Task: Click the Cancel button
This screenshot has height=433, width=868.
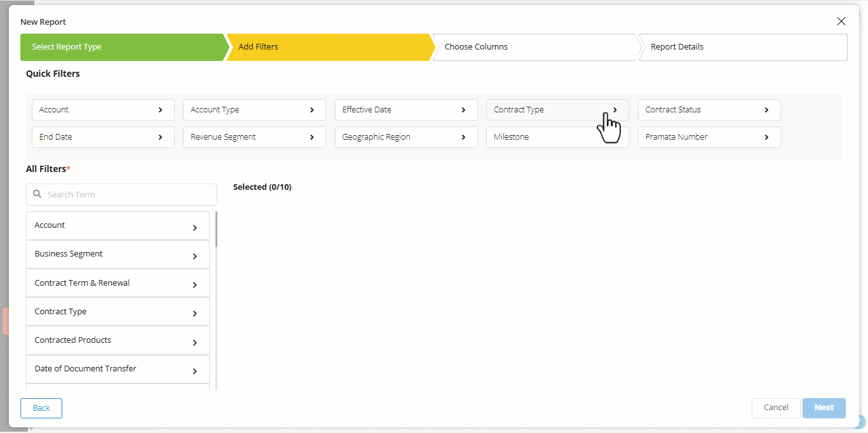Action: pyautogui.click(x=776, y=408)
